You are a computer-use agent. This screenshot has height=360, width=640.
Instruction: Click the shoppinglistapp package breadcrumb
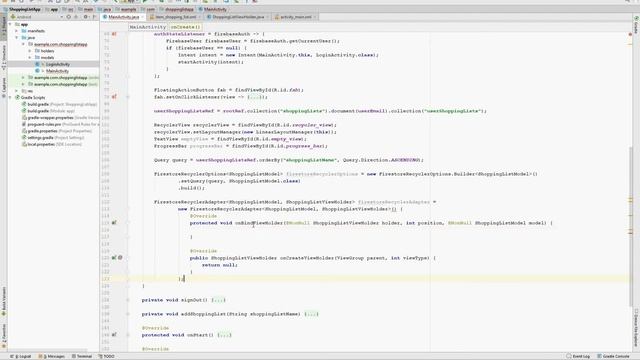tap(177, 9)
